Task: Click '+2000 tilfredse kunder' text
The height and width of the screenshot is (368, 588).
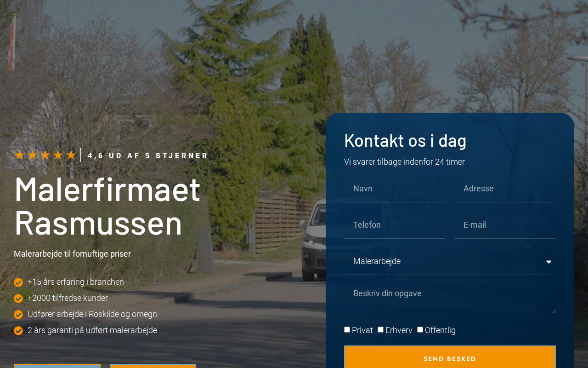Action: (x=68, y=298)
